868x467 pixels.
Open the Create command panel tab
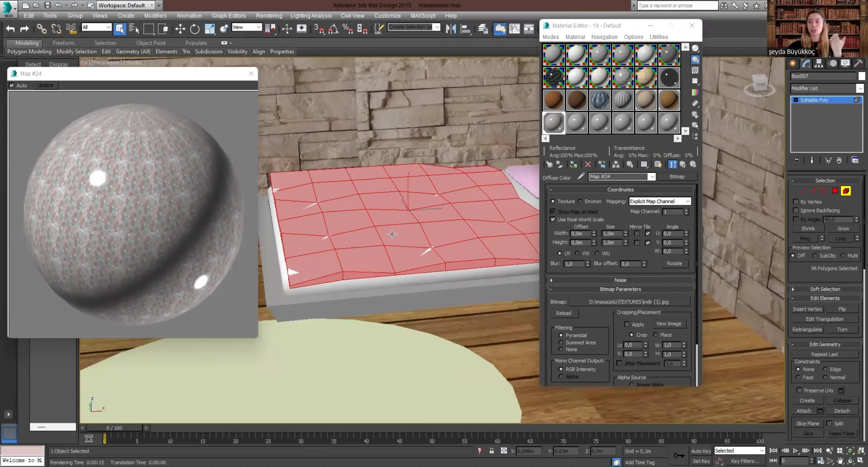pyautogui.click(x=793, y=63)
